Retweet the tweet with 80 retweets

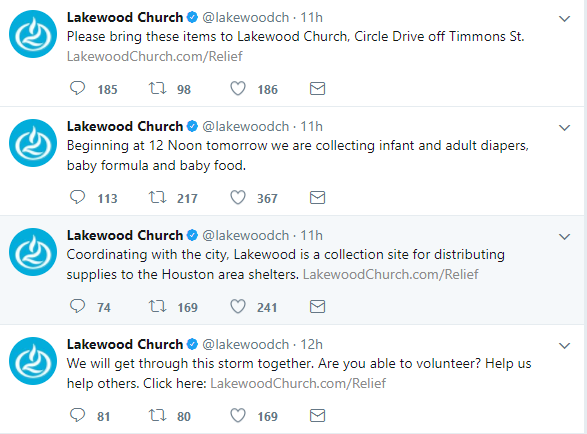[x=158, y=416]
